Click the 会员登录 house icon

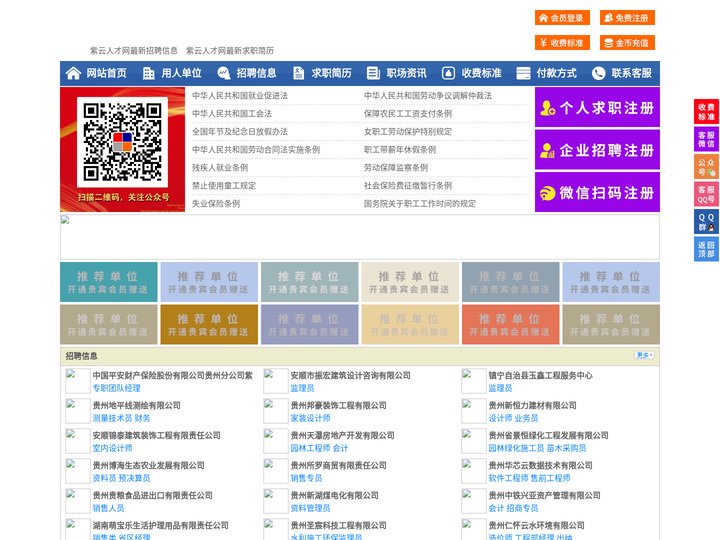pyautogui.click(x=543, y=18)
